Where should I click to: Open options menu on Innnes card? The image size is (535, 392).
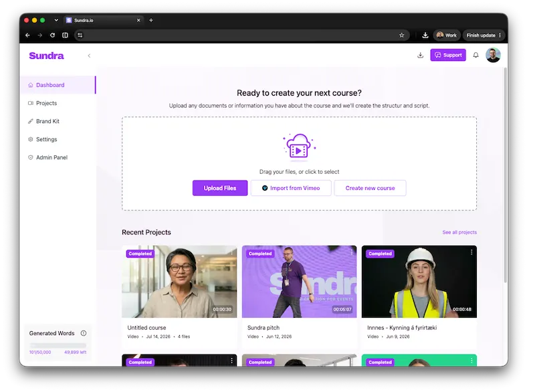471,252
